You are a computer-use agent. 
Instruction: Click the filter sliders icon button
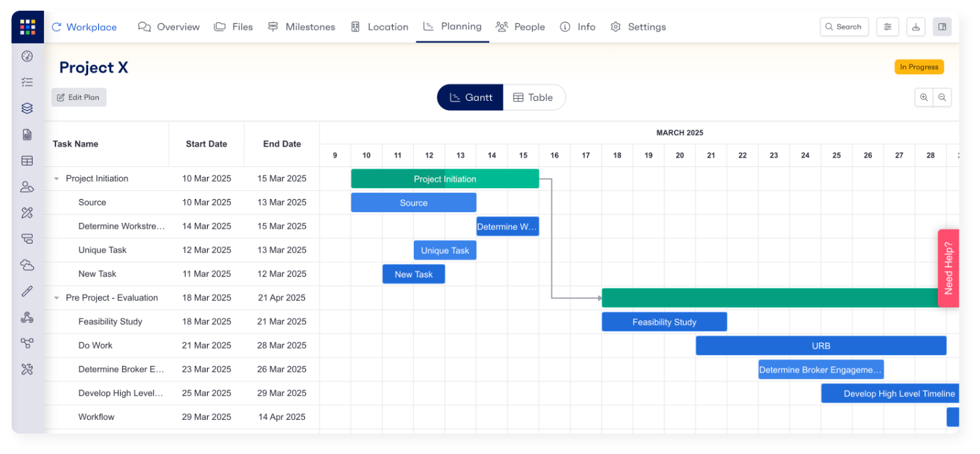[887, 27]
